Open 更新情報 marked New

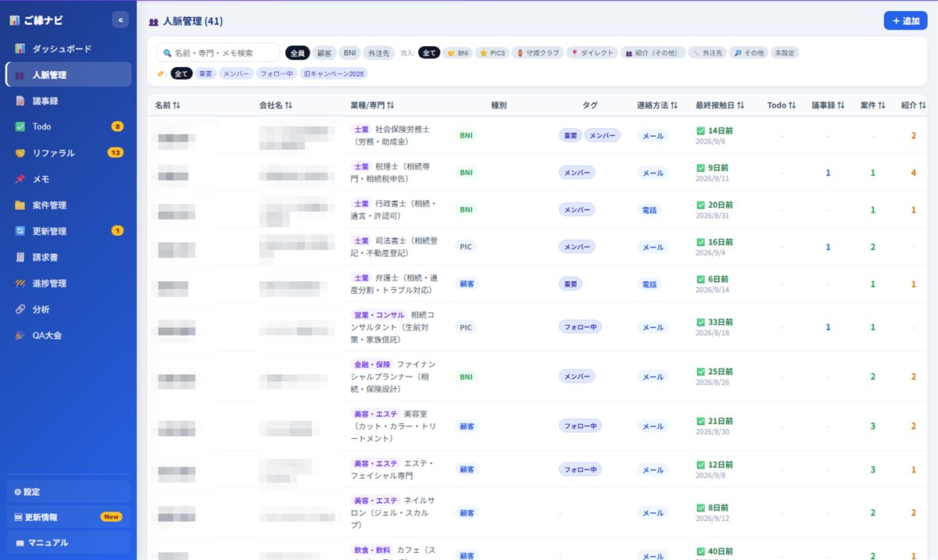68,517
